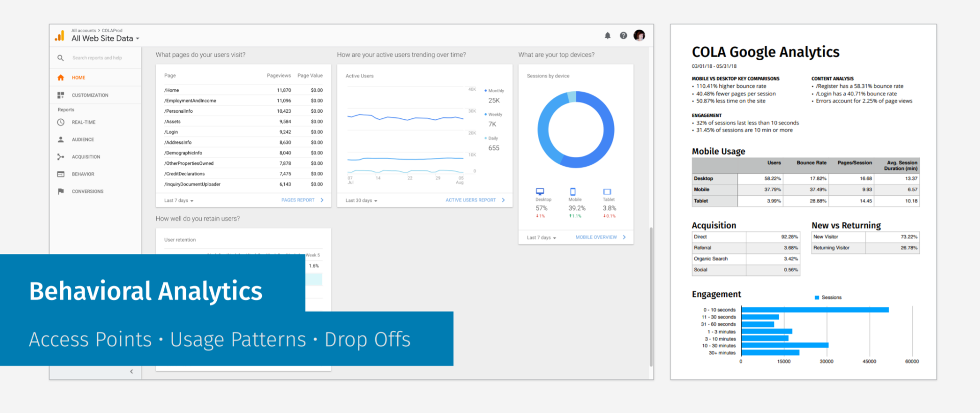The height and width of the screenshot is (413, 980).
Task: Click the notifications bell icon
Action: click(x=607, y=36)
